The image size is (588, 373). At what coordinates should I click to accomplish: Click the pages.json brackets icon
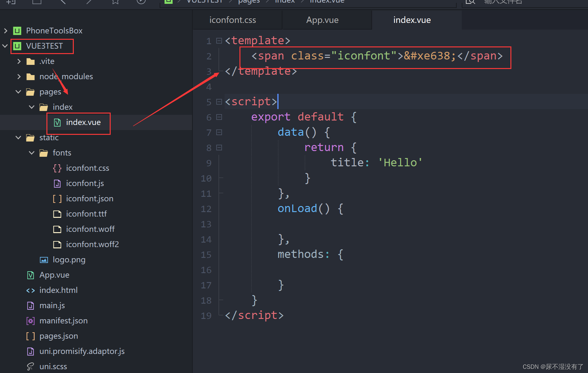click(31, 336)
